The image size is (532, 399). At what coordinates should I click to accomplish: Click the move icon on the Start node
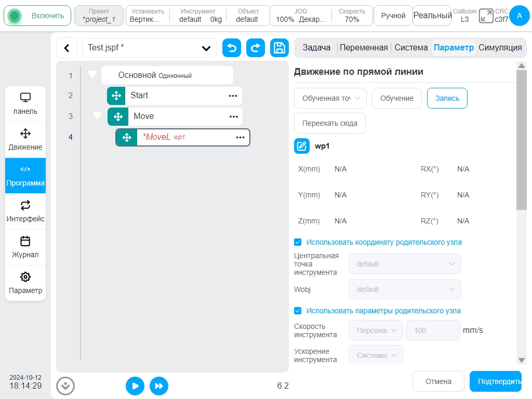pyautogui.click(x=116, y=96)
